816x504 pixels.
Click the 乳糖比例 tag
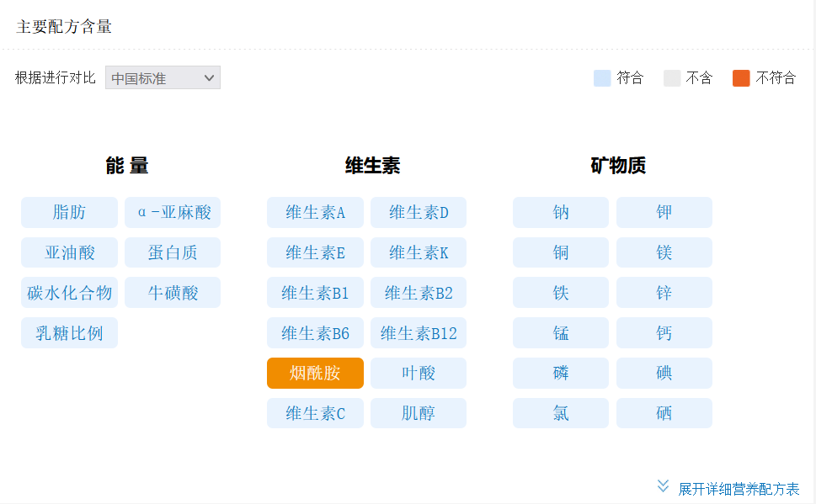pos(69,333)
